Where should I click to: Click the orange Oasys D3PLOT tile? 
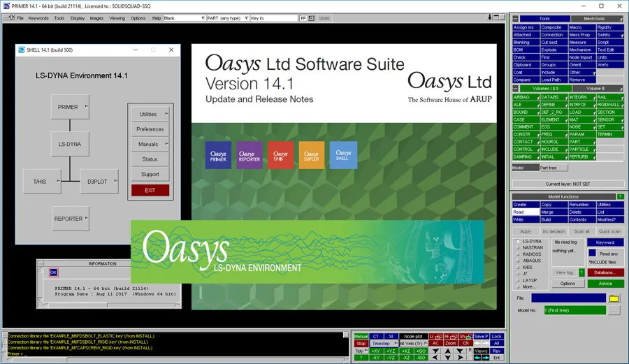311,154
